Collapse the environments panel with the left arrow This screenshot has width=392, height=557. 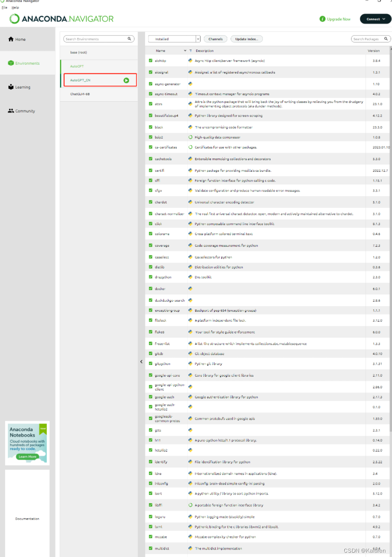click(x=141, y=362)
